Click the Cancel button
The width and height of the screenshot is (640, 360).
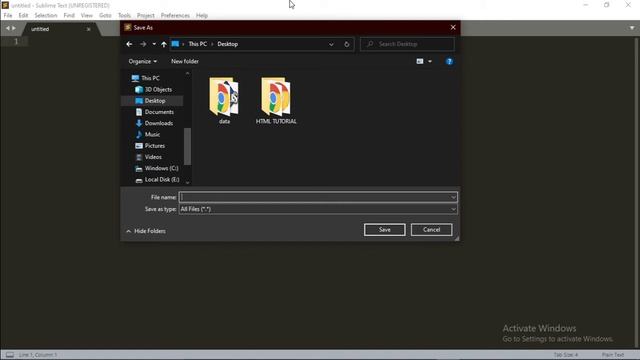431,230
